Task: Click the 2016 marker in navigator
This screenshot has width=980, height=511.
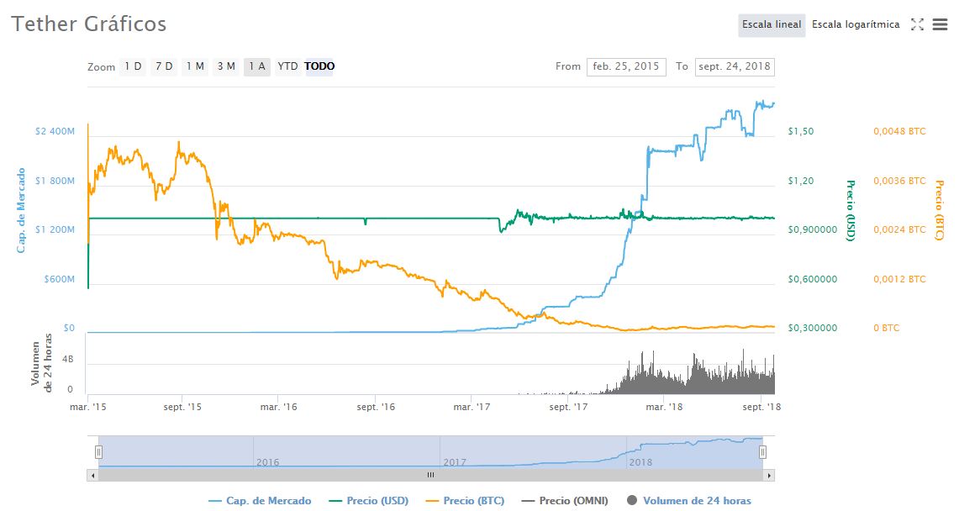Action: [267, 462]
